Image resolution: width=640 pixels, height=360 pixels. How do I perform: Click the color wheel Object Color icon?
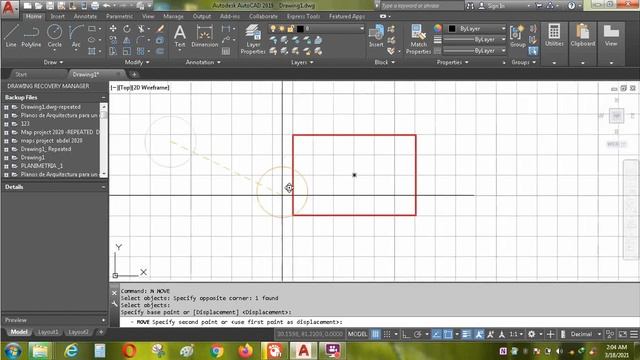pyautogui.click(x=438, y=29)
